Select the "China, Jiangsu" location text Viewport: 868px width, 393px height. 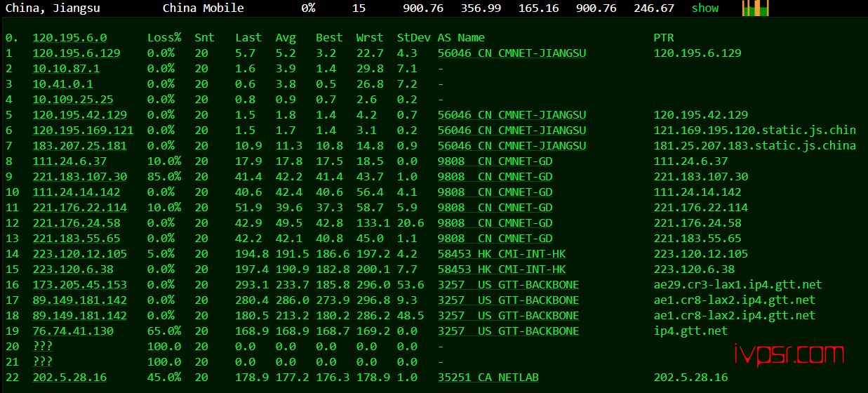point(52,8)
